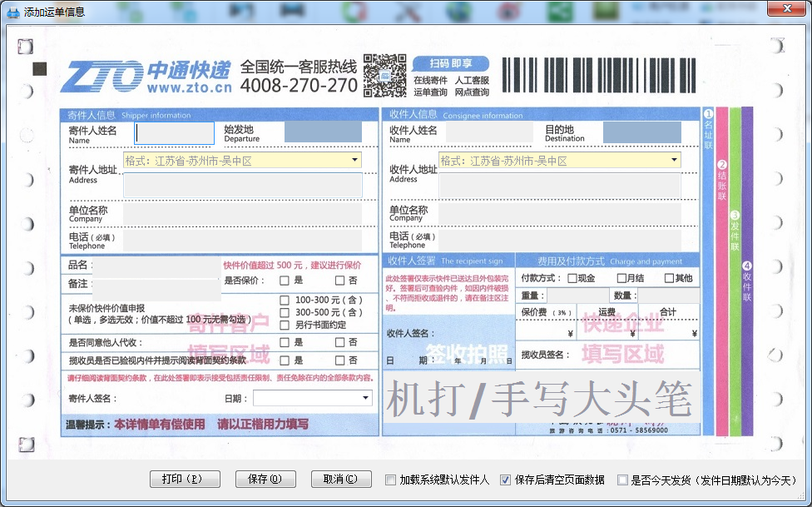This screenshot has height=507, width=812.
Task: Enable 加载系统默认发件人 checkbox
Action: (390, 480)
